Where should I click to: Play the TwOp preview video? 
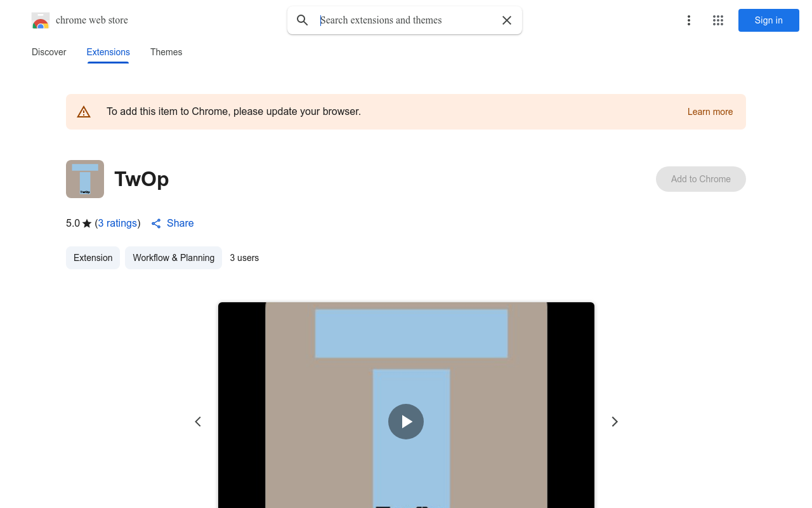pyautogui.click(x=406, y=422)
